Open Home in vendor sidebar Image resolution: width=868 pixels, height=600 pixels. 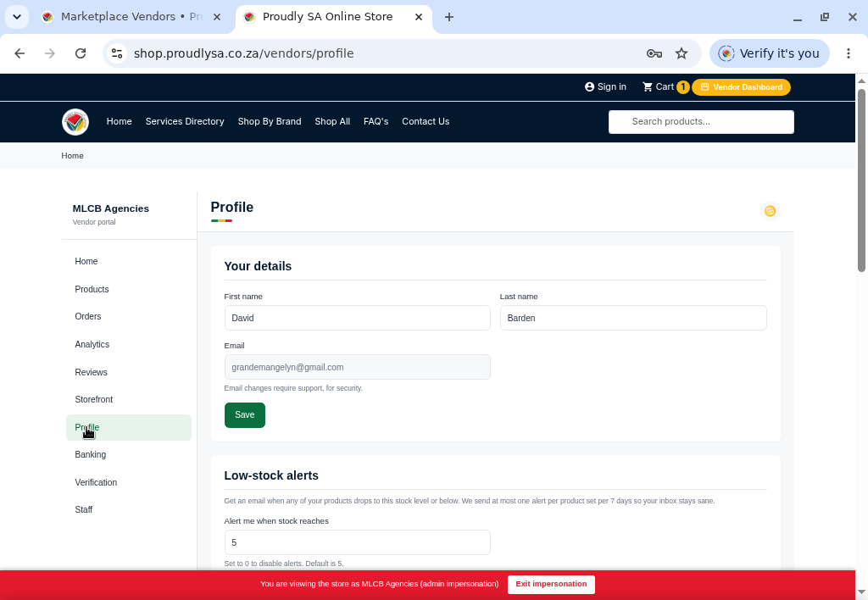pyautogui.click(x=129, y=261)
